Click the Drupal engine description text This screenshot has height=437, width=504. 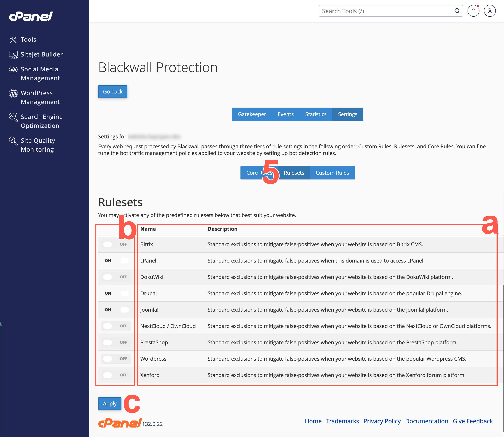(x=335, y=293)
